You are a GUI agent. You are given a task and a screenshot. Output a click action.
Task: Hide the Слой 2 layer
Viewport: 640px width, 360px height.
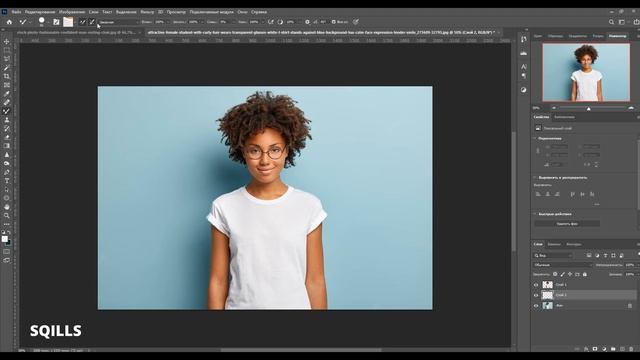[536, 295]
